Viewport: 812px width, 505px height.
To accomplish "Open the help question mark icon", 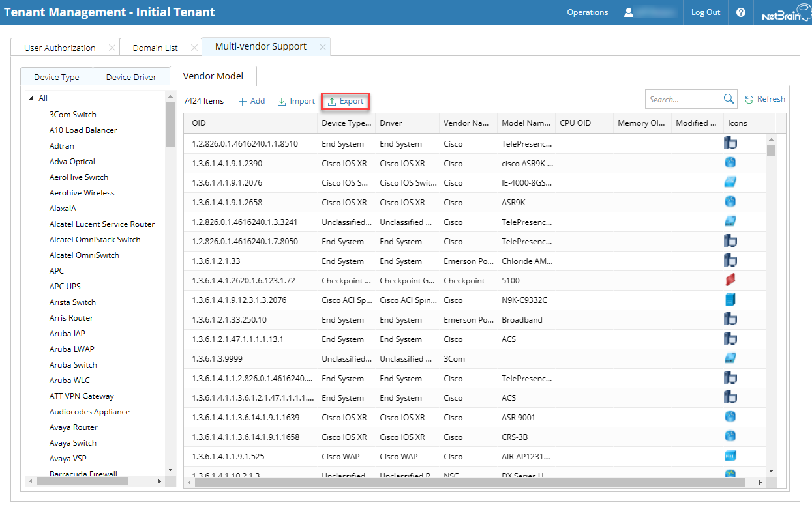I will point(741,12).
